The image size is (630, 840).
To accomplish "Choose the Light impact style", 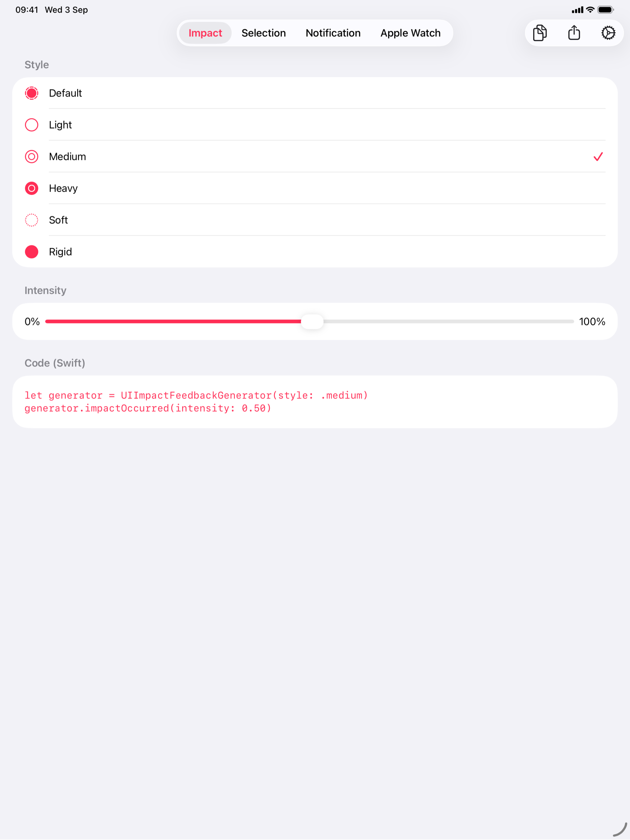I will point(315,125).
